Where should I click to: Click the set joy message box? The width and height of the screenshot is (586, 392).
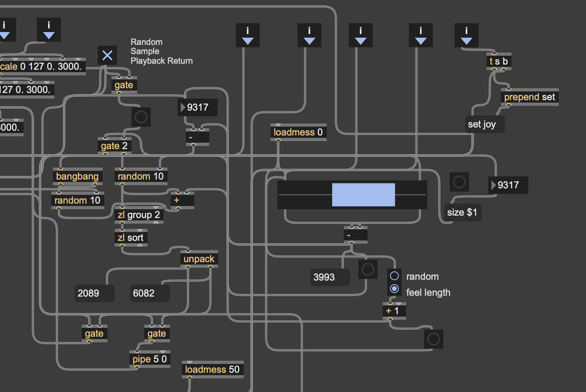pyautogui.click(x=485, y=124)
